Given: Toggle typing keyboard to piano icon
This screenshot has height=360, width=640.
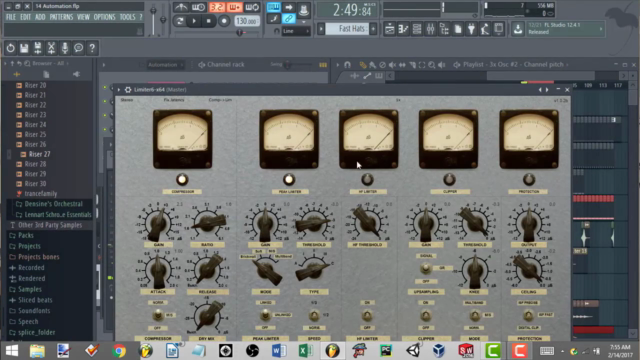Looking at the screenshot, I should point(273,7).
